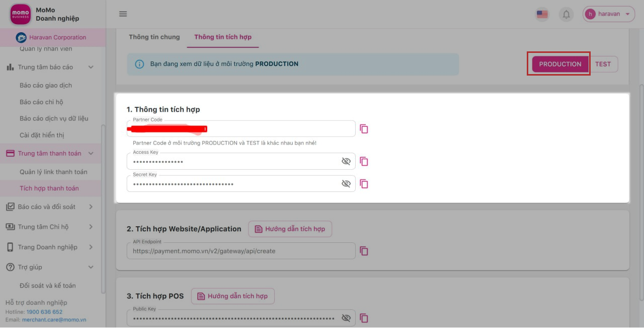Click the Trang Doanh nghiệp phone icon
644x328 pixels.
pyautogui.click(x=10, y=247)
